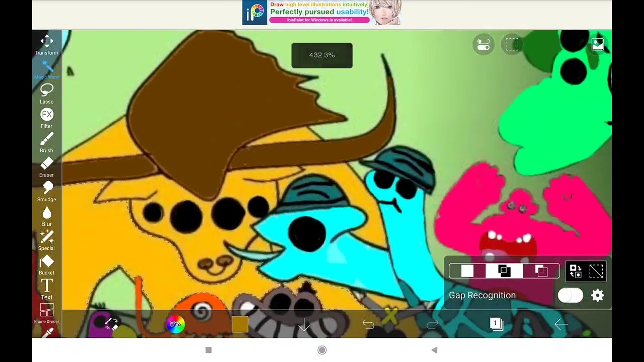Choose the new selection mode white square

click(x=467, y=271)
